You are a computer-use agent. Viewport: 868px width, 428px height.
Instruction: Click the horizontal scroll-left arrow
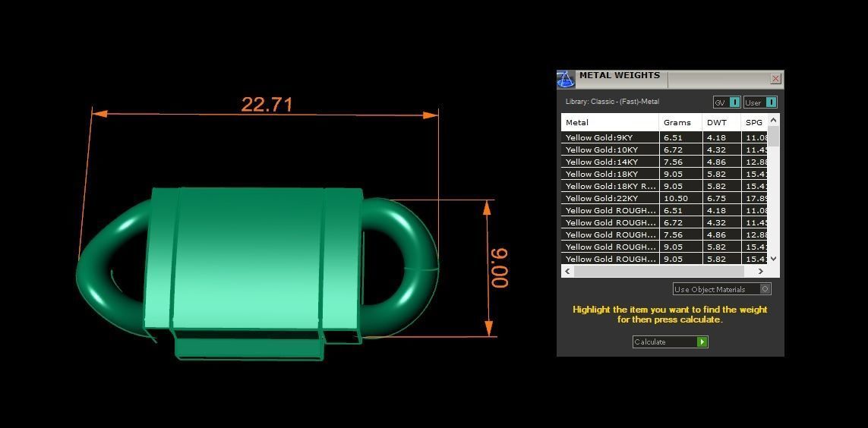[567, 271]
